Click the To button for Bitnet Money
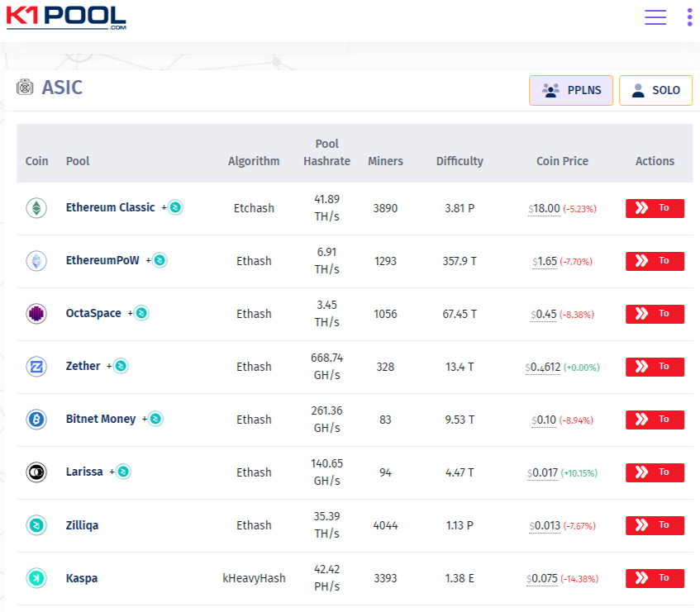 point(655,420)
